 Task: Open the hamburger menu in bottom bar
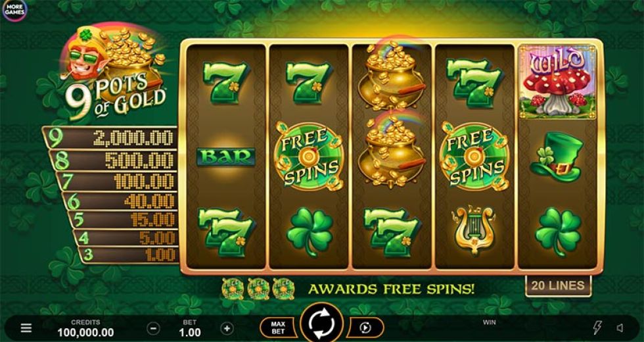pyautogui.click(x=26, y=328)
